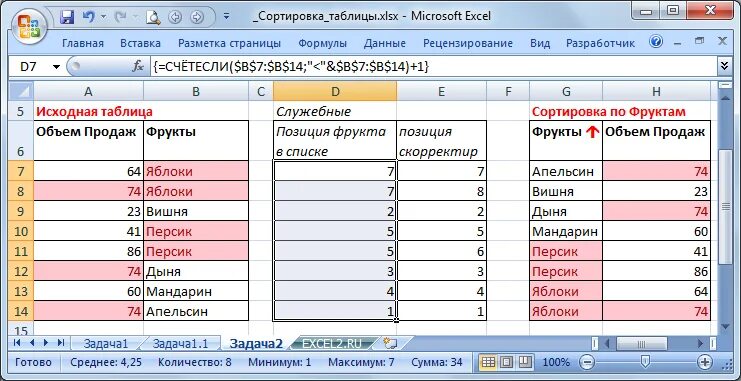
Task: Select cell Мандарин in column G
Action: tap(566, 232)
